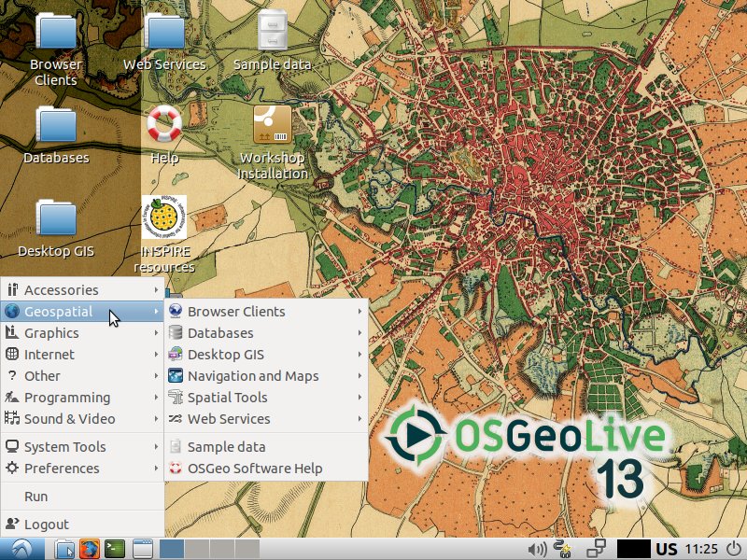Image resolution: width=747 pixels, height=560 pixels.
Task: Open the Web Services desktop folder
Action: click(x=164, y=32)
